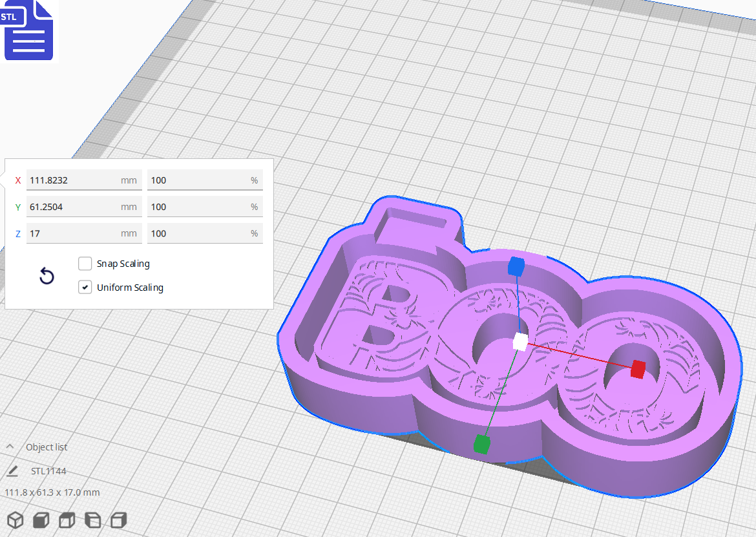Switch to the Front view cube icon
756x537 pixels.
(40, 520)
